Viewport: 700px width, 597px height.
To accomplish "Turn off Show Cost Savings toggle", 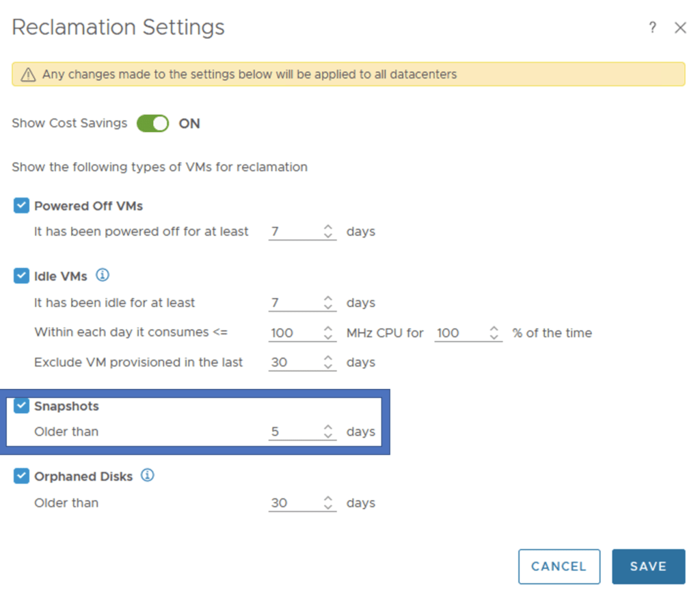I will click(152, 124).
